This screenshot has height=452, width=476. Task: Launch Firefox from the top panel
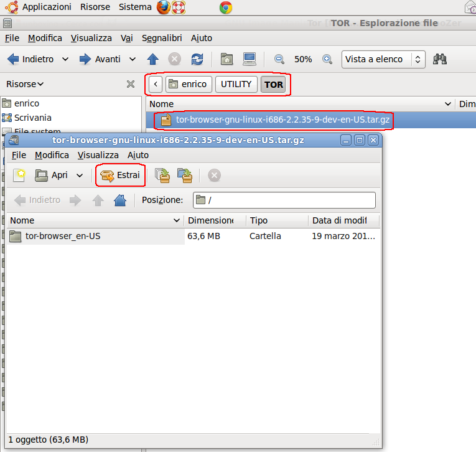pyautogui.click(x=163, y=7)
